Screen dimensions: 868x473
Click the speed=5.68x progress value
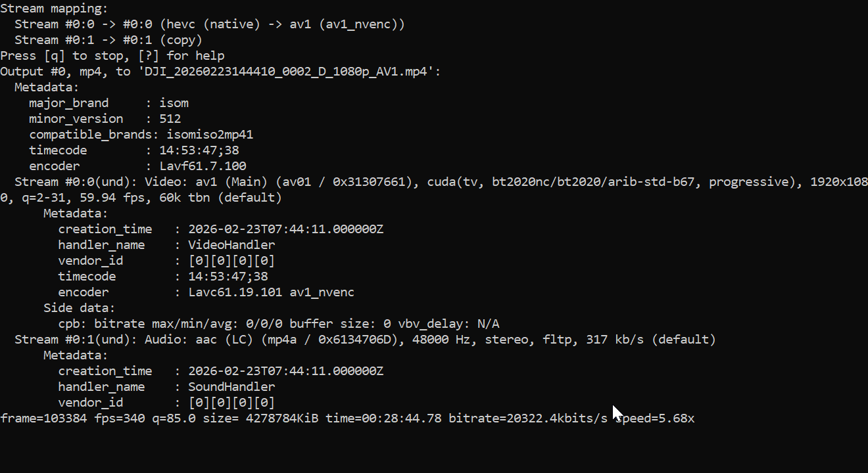point(655,418)
